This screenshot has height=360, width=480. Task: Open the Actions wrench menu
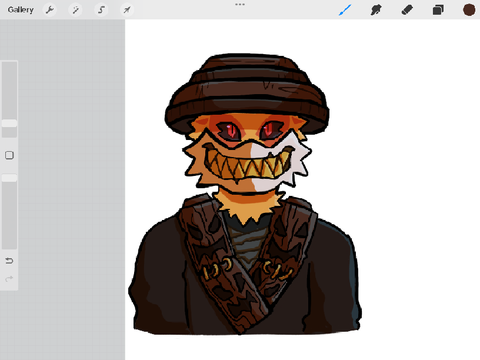pos(50,10)
